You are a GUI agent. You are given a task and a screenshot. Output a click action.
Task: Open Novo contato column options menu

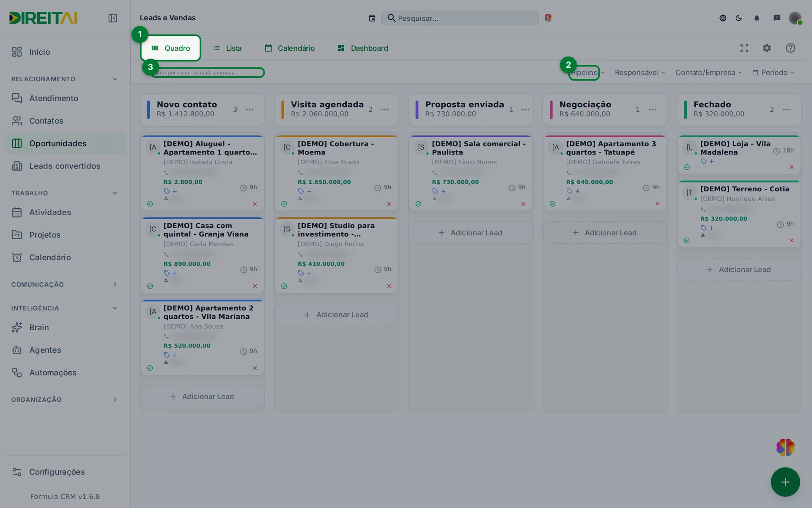(x=250, y=109)
